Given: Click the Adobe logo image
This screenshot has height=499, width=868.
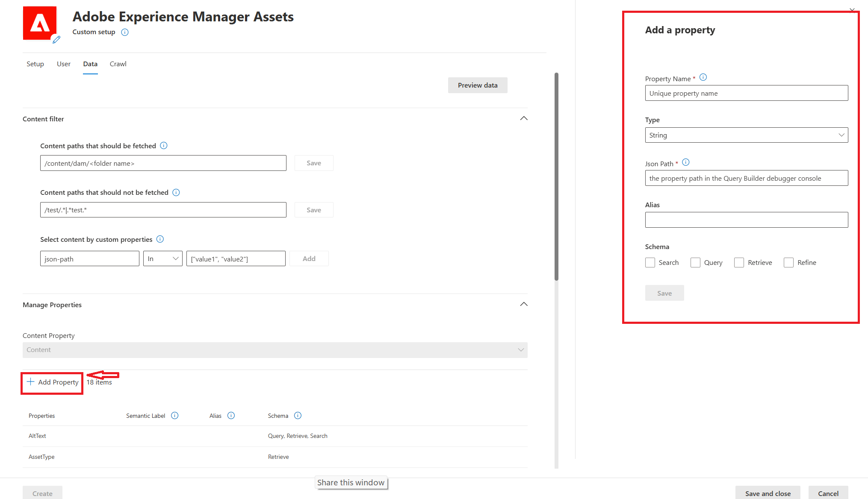Looking at the screenshot, I should pyautogui.click(x=40, y=23).
